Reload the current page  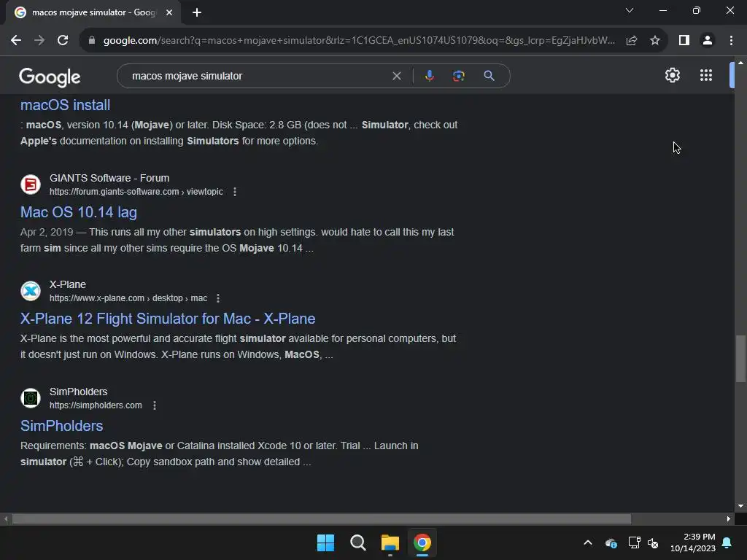[63, 41]
